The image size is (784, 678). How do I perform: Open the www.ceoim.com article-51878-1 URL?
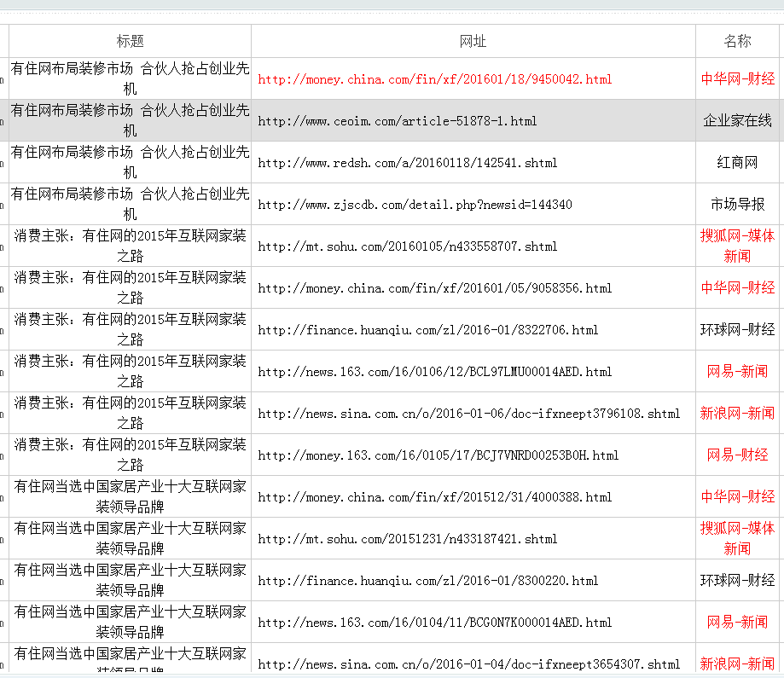click(x=397, y=121)
